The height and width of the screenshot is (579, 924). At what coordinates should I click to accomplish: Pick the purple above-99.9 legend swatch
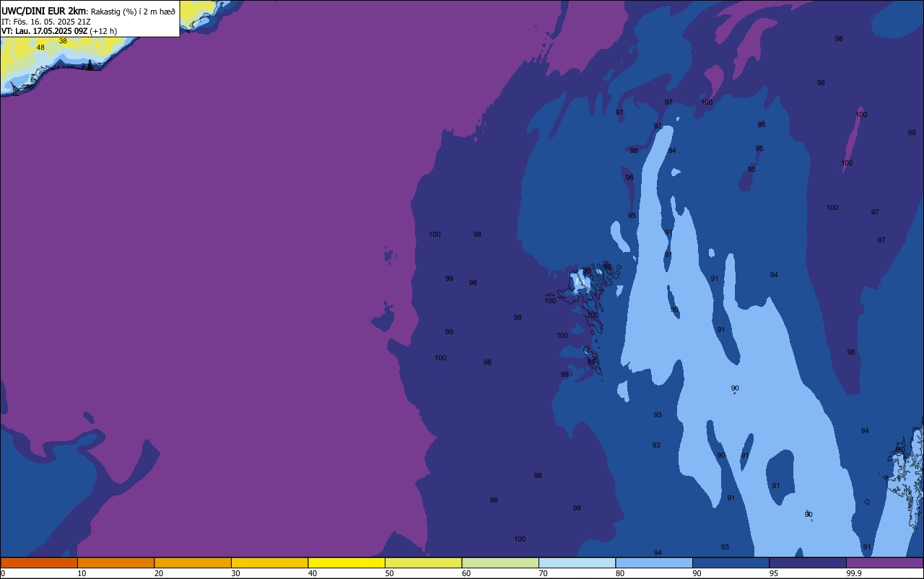coord(884,562)
